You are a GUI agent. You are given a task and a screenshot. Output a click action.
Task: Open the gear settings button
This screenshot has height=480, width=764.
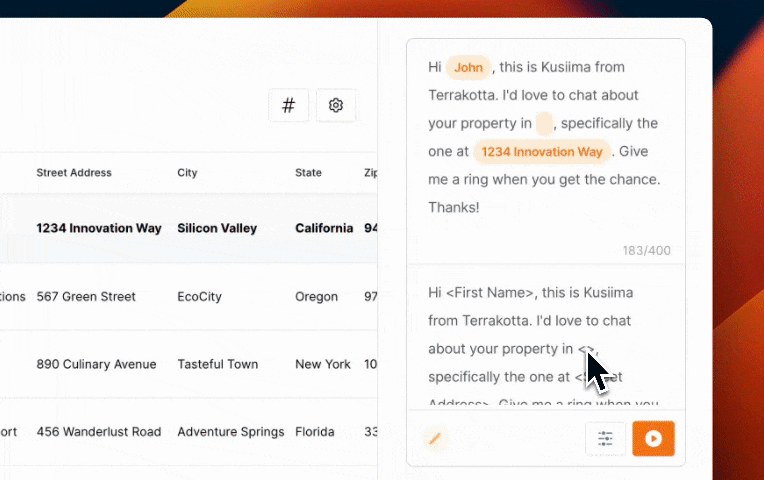(x=336, y=105)
